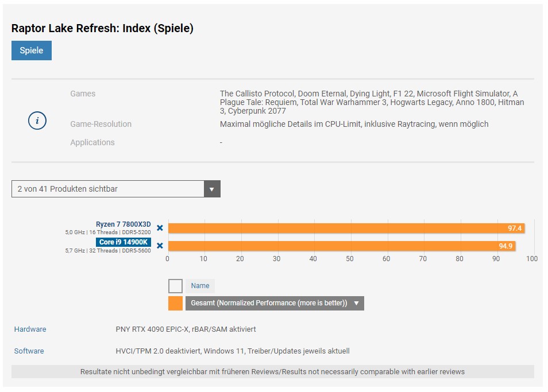Click the info circle icon

coord(37,121)
